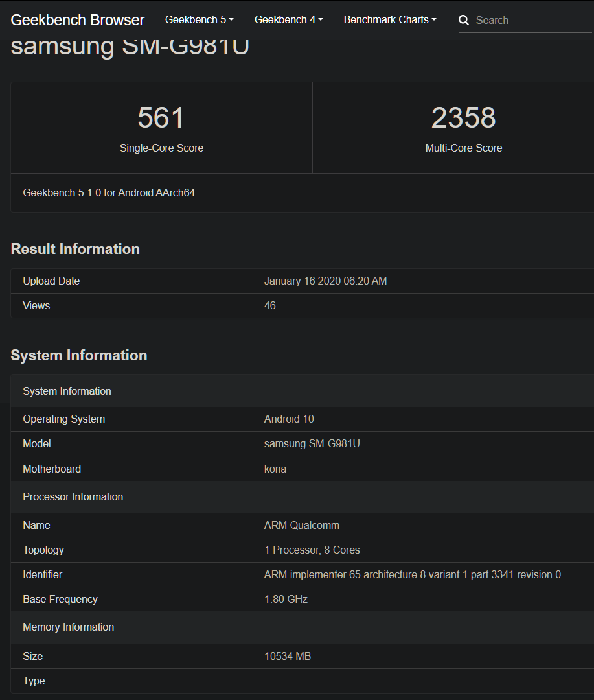Select the '10534 MB' memory size
594x700 pixels.
pyautogui.click(x=288, y=656)
